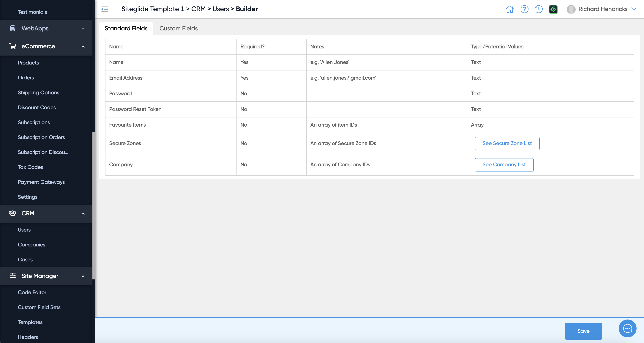The height and width of the screenshot is (343, 644).
Task: Click the See Secure Zone List button
Action: click(x=507, y=143)
